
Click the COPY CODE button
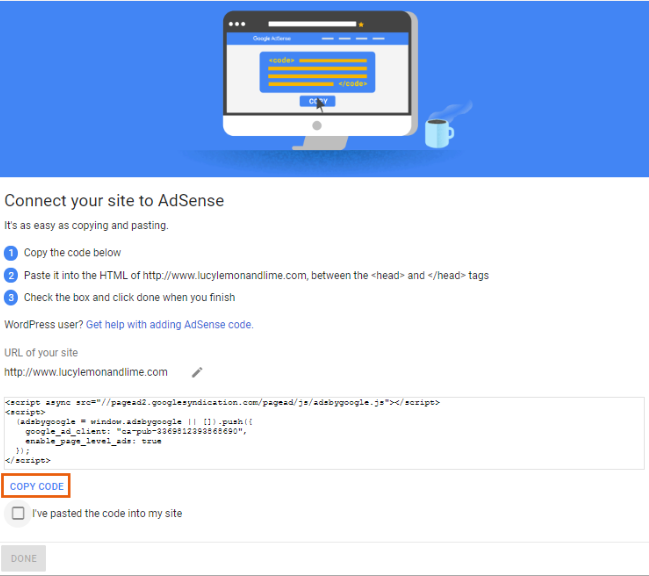36,486
